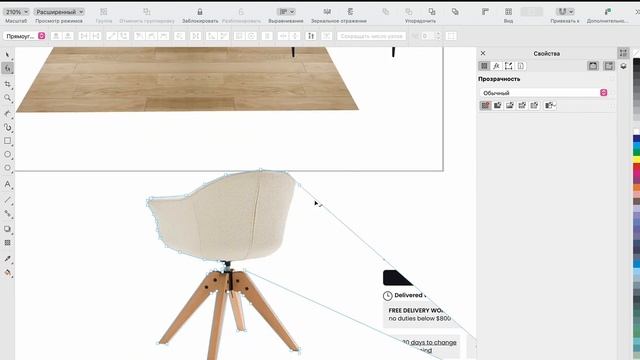Select Fountain transparency type button

(x=510, y=105)
